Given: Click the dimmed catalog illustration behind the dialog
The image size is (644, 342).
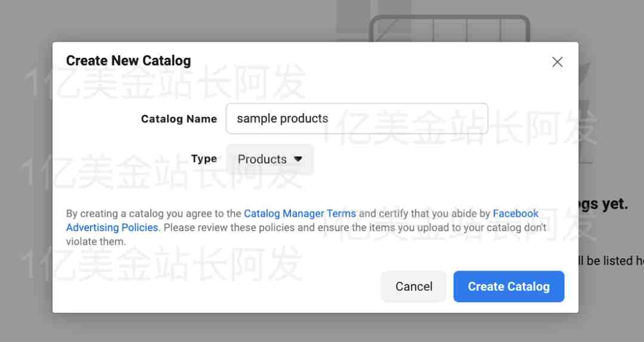Looking at the screenshot, I should pyautogui.click(x=450, y=27).
